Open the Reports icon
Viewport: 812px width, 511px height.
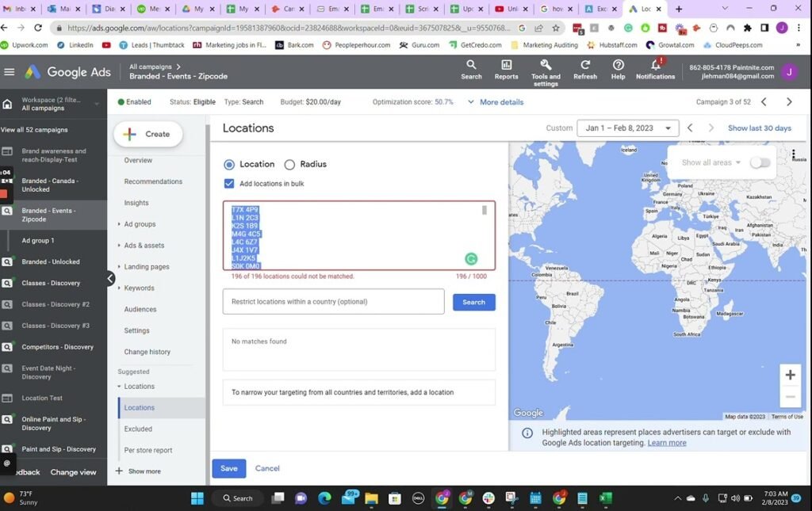coord(506,70)
